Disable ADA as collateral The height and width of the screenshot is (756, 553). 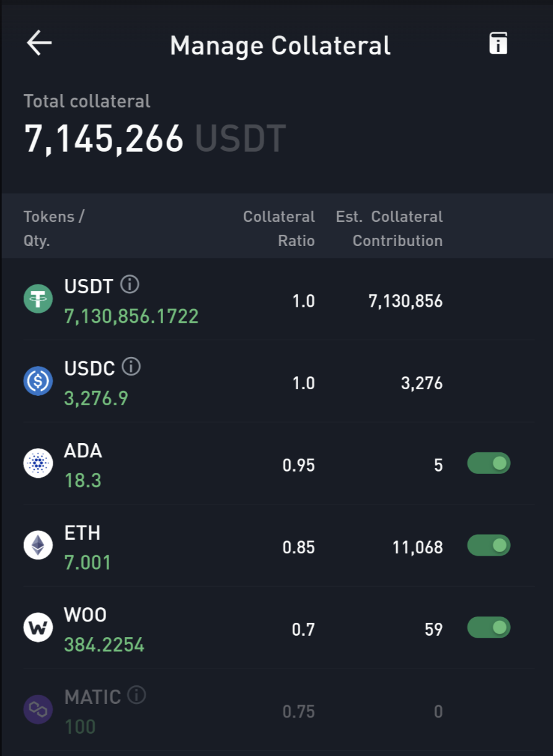489,463
